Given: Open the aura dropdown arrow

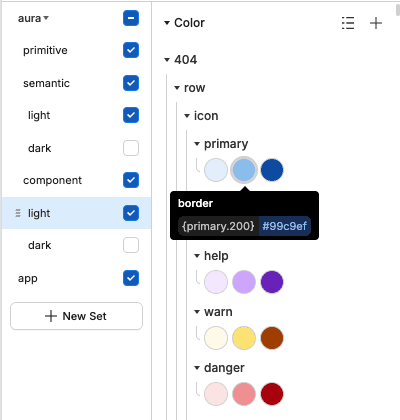Looking at the screenshot, I should pyautogui.click(x=46, y=18).
